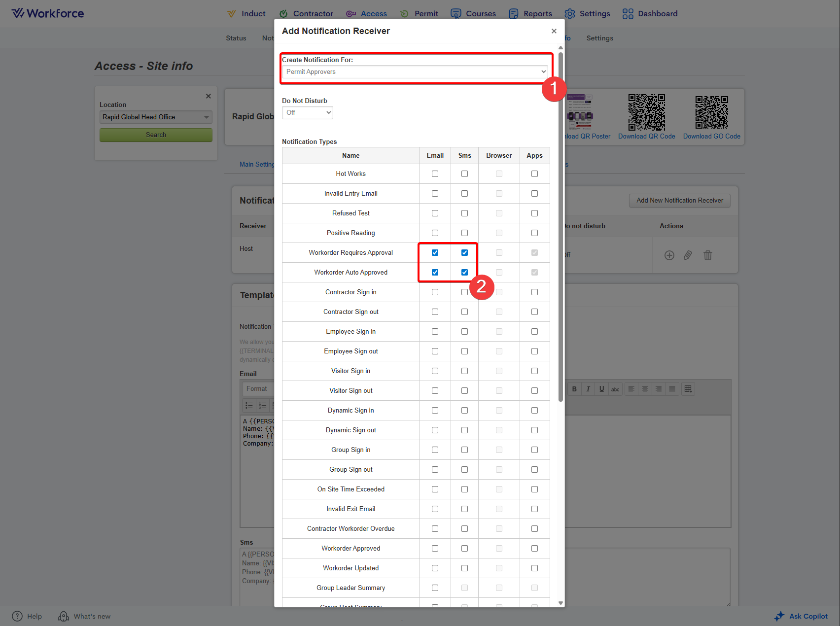Enable Email checkbox for Hot Works
Image resolution: width=840 pixels, height=626 pixels.
click(x=435, y=174)
